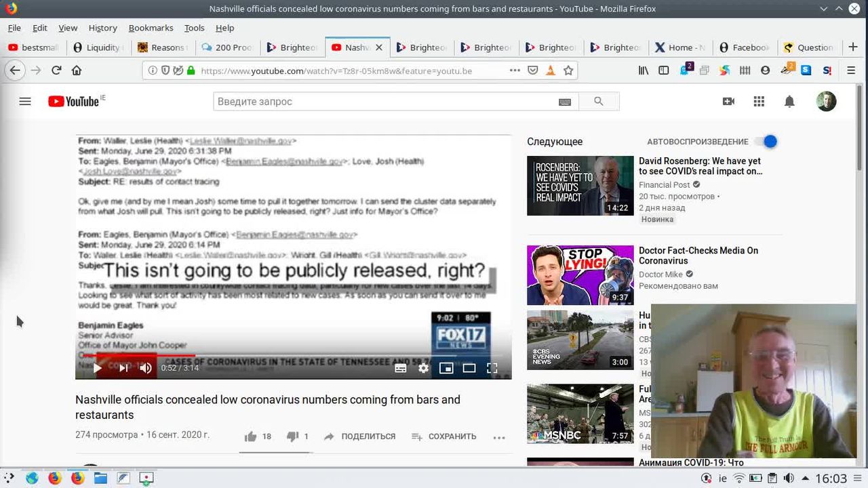The width and height of the screenshot is (868, 488).
Task: Open YouTube hamburger guide menu
Action: point(25,102)
